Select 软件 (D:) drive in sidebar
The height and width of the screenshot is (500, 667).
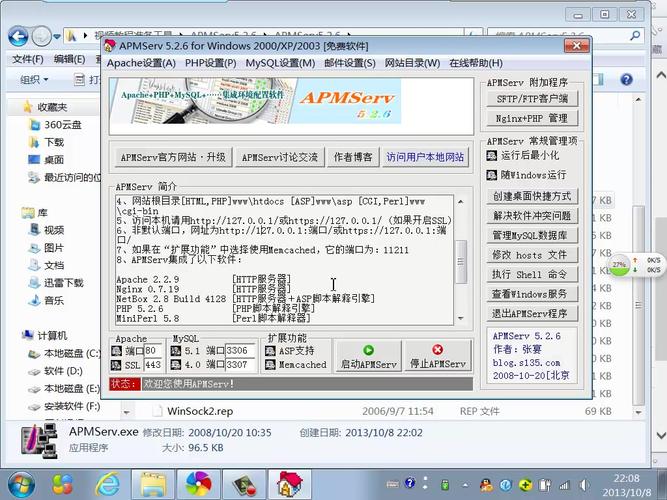pyautogui.click(x=55, y=371)
